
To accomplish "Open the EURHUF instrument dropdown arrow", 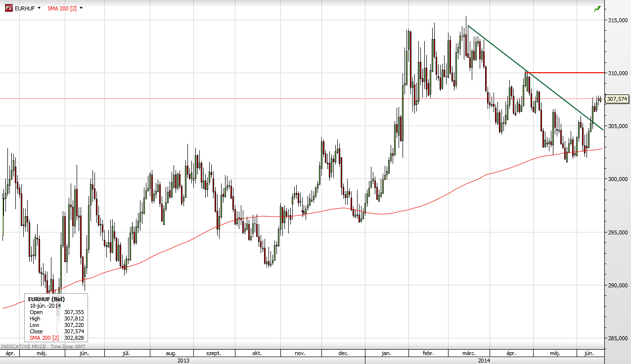I will 40,8.
